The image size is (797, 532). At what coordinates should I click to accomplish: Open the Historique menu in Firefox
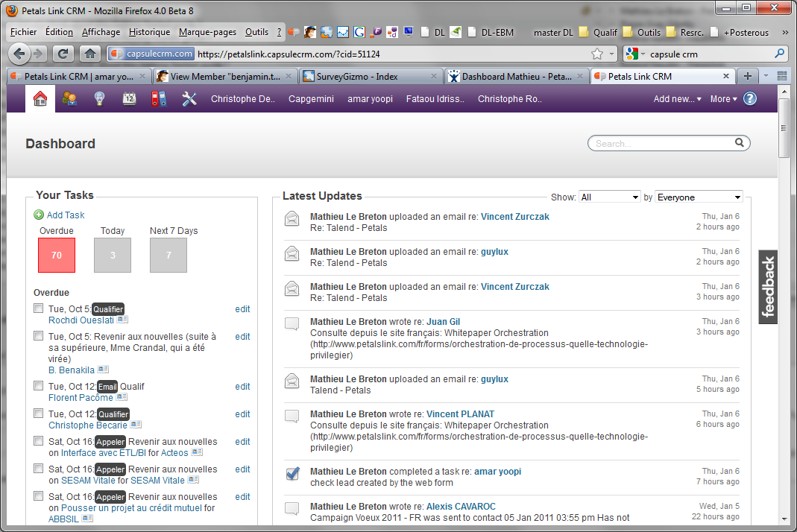(x=149, y=32)
